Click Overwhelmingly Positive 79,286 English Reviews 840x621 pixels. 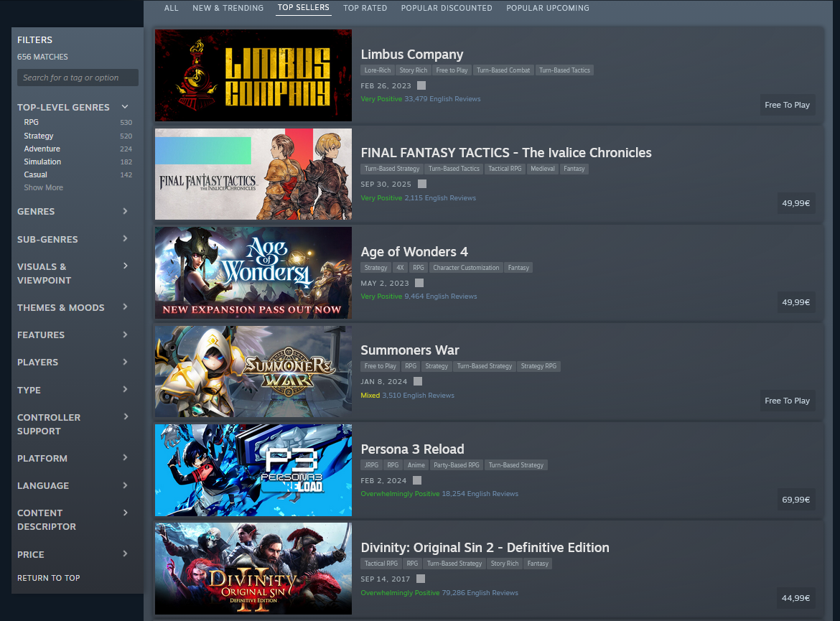pyautogui.click(x=439, y=592)
